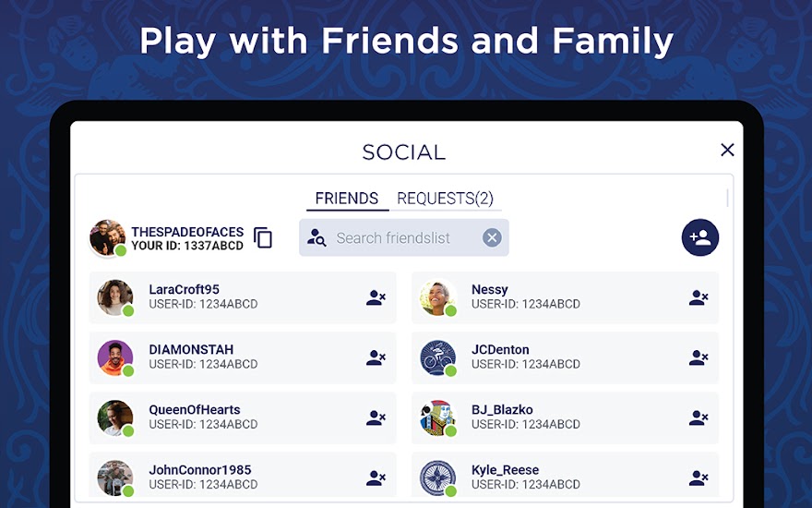Unfriend JohnConnor1985
The image size is (812, 508).
pos(376,478)
